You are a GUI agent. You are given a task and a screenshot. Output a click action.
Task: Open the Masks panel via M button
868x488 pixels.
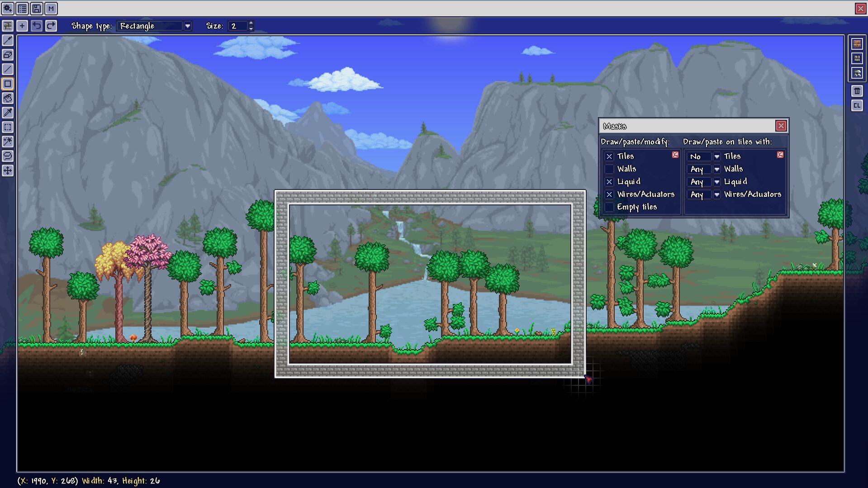[51, 9]
